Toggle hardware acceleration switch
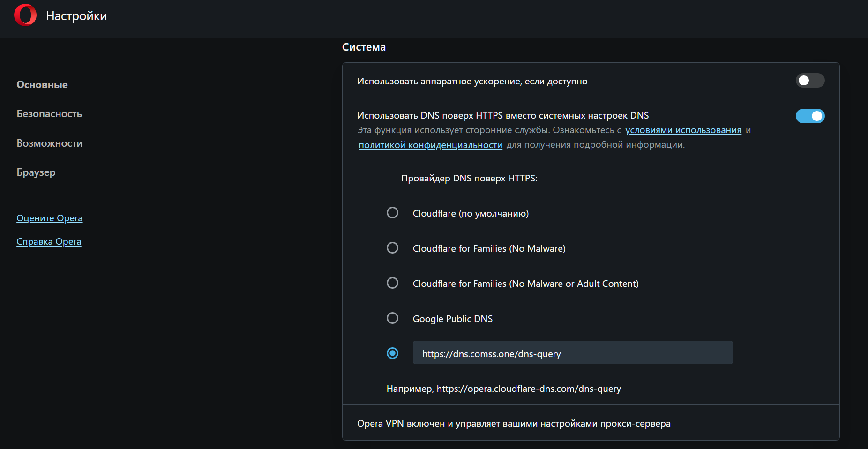This screenshot has width=868, height=449. coord(810,81)
